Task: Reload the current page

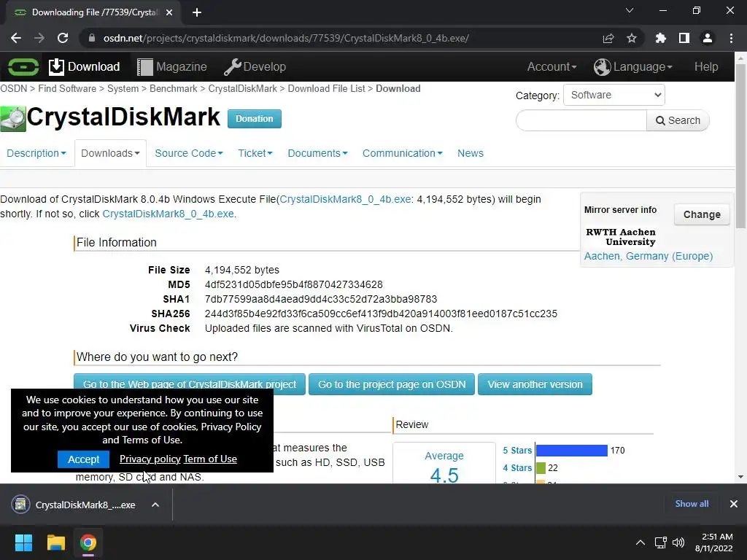Action: click(x=63, y=38)
